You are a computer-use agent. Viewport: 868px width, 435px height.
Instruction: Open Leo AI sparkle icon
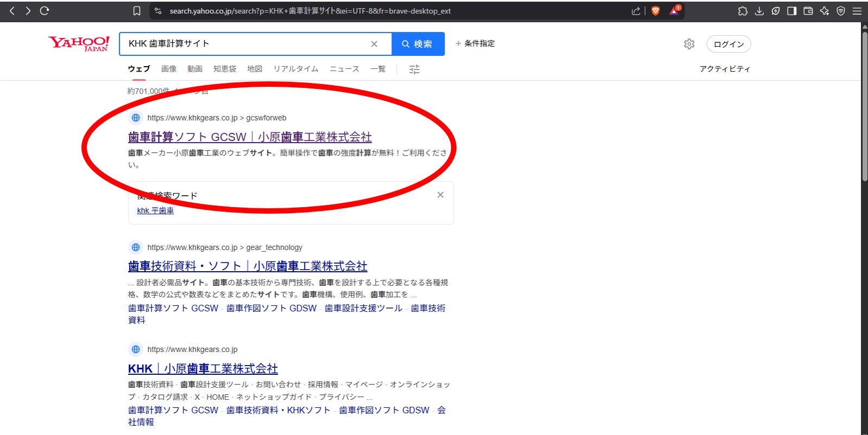pyautogui.click(x=824, y=11)
